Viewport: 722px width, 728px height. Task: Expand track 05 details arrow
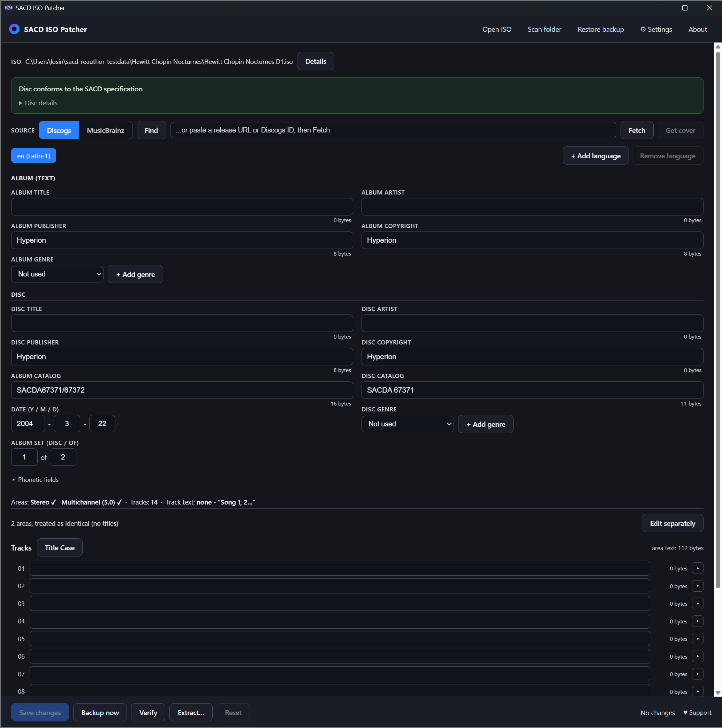[698, 639]
